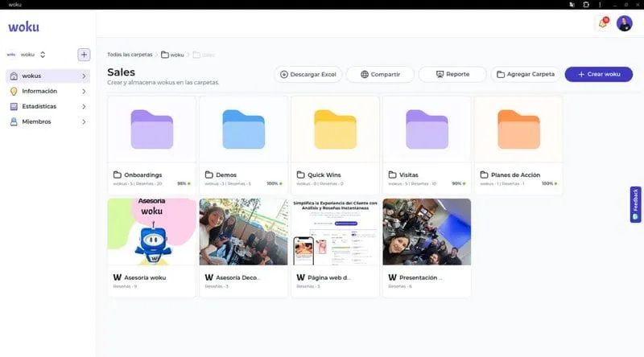Click the wokus home icon

14,76
